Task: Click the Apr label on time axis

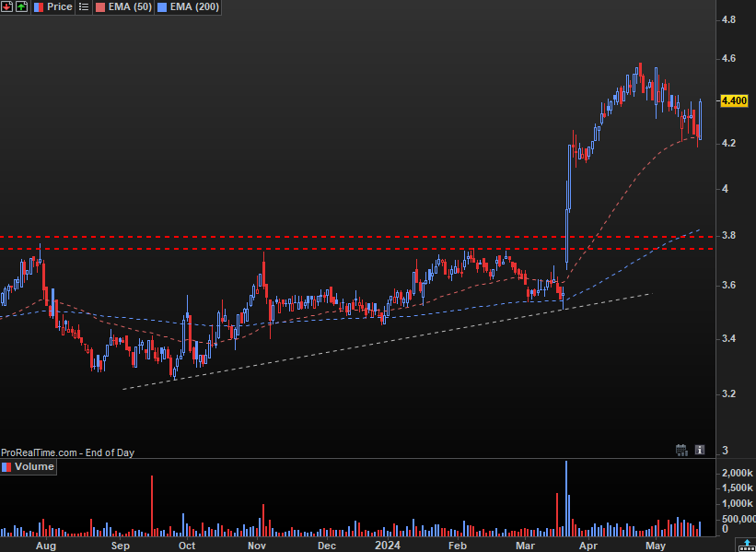Action: tap(588, 546)
